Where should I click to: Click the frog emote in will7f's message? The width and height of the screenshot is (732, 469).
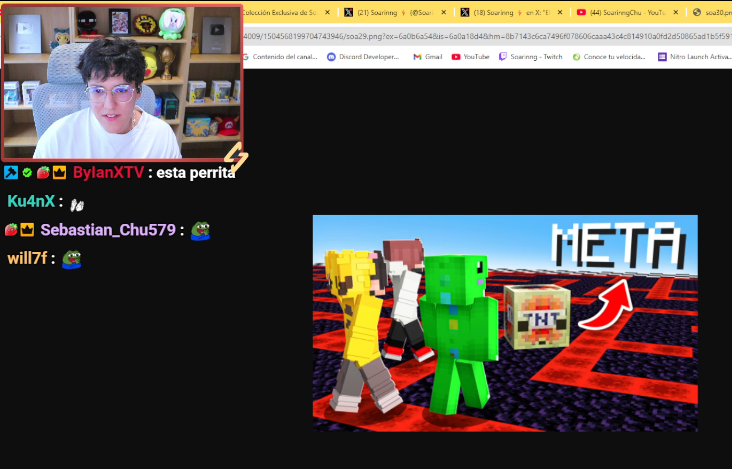pos(72,259)
